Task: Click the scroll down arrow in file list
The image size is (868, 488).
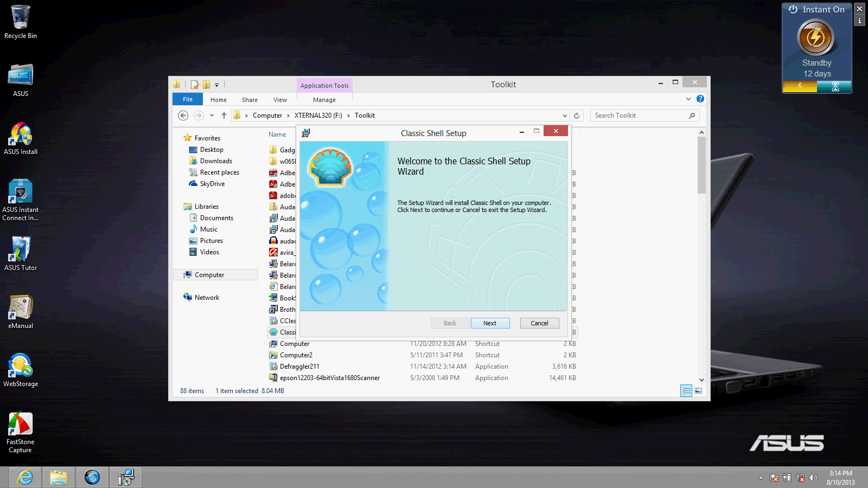Action: click(x=701, y=380)
